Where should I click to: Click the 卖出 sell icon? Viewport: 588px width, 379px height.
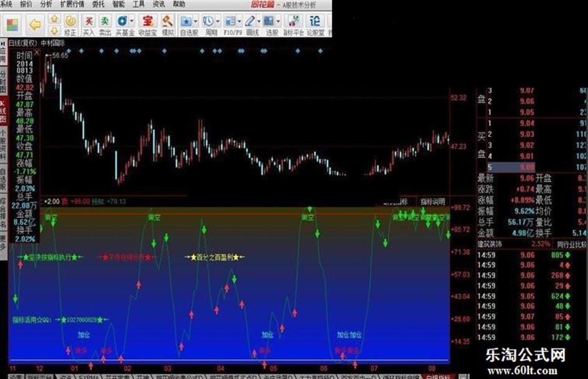[x=105, y=25]
